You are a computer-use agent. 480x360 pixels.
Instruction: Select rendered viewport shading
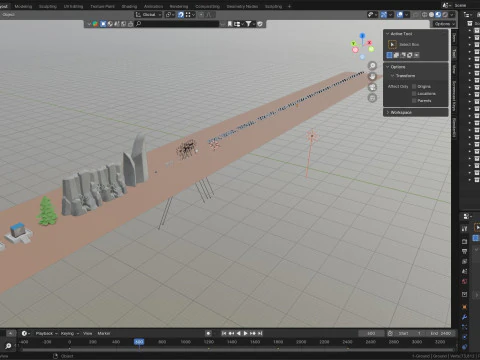point(445,15)
